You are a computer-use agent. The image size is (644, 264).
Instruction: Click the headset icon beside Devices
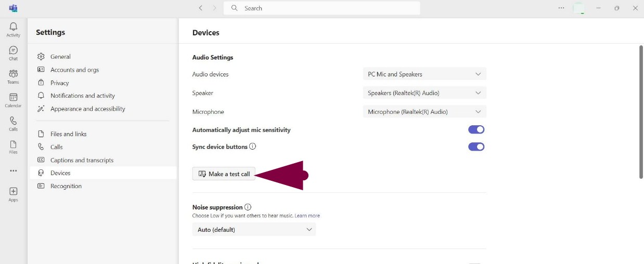tap(41, 173)
